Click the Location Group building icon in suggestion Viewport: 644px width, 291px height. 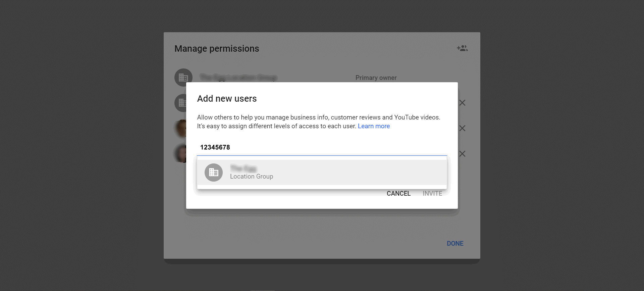pyautogui.click(x=214, y=173)
